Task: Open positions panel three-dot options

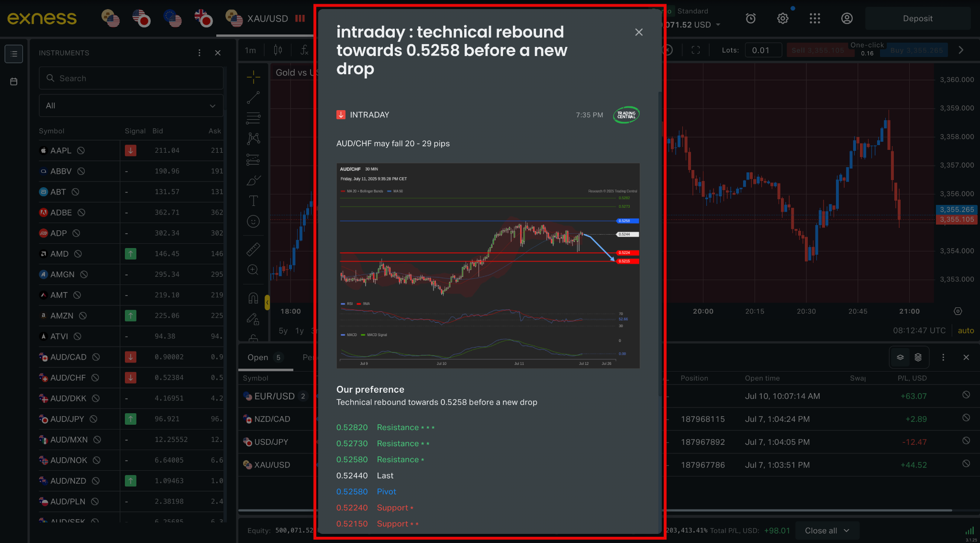Action: coord(943,357)
